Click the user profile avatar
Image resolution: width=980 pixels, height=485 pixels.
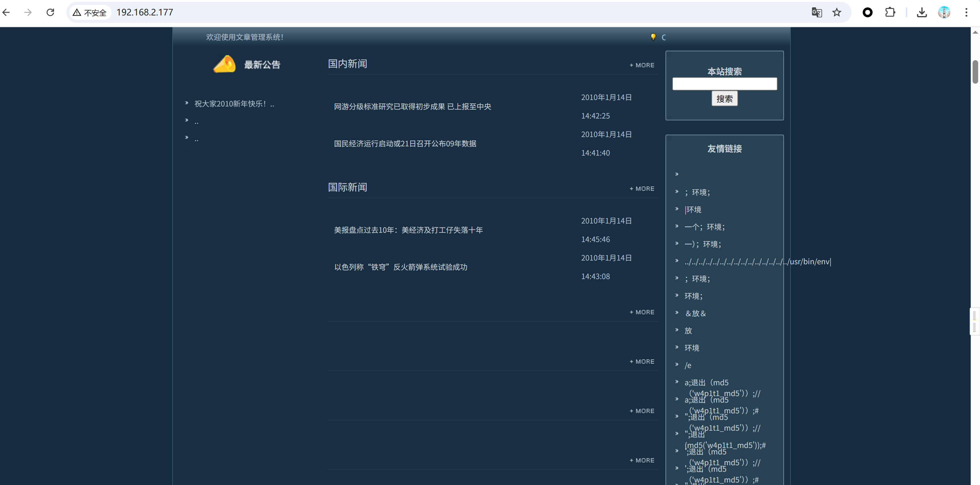click(944, 13)
